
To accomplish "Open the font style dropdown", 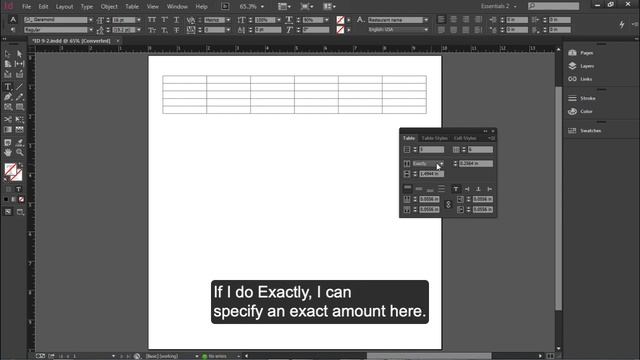I will point(91,30).
